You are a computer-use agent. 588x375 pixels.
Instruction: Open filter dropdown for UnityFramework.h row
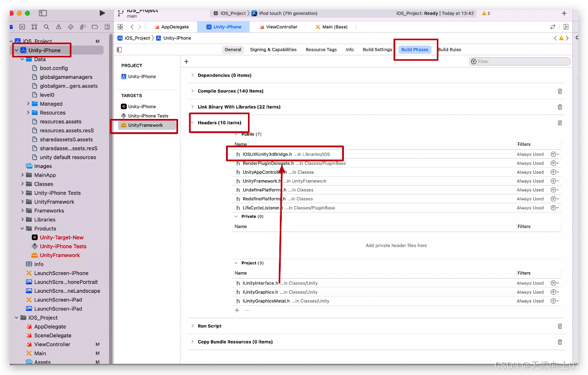pos(555,181)
